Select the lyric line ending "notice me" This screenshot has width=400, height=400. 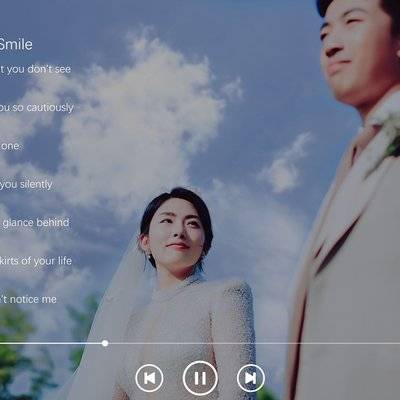coord(28,299)
